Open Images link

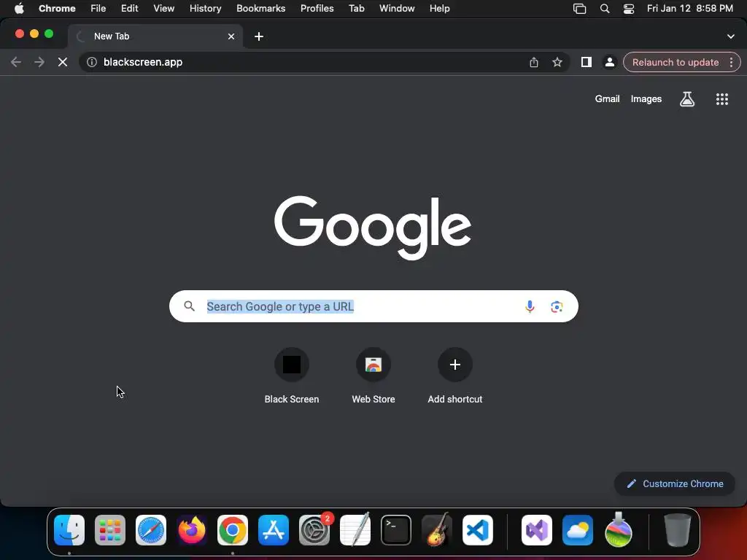click(646, 99)
